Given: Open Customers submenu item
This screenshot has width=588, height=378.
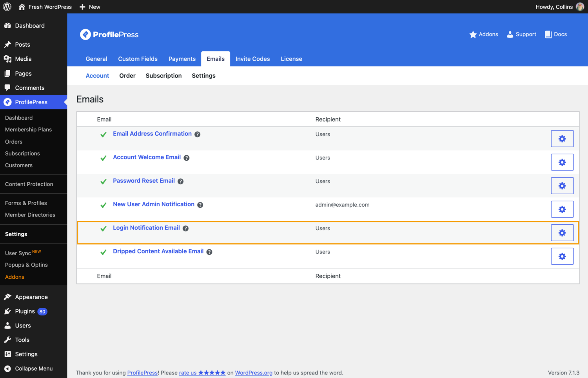Looking at the screenshot, I should tap(19, 165).
